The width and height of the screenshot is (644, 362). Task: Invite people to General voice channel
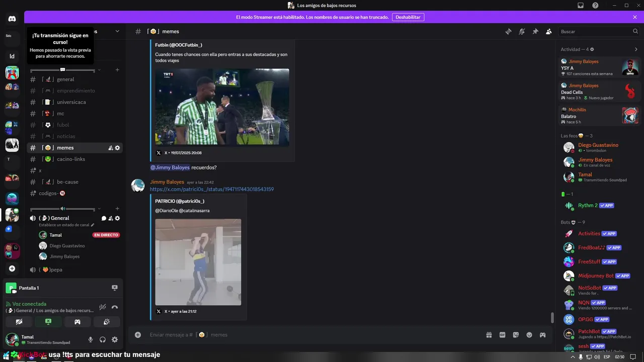tap(110, 218)
